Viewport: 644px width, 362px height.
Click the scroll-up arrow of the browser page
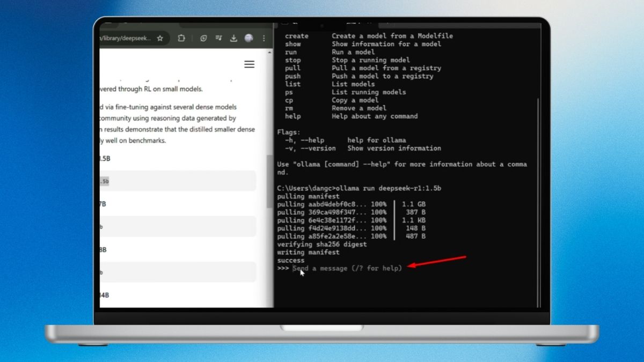pos(270,53)
